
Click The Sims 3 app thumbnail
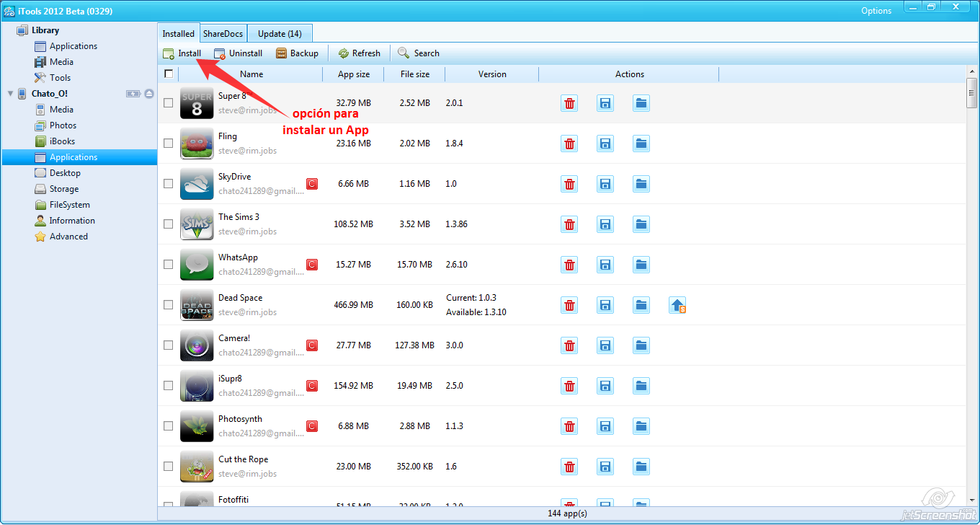coord(197,224)
